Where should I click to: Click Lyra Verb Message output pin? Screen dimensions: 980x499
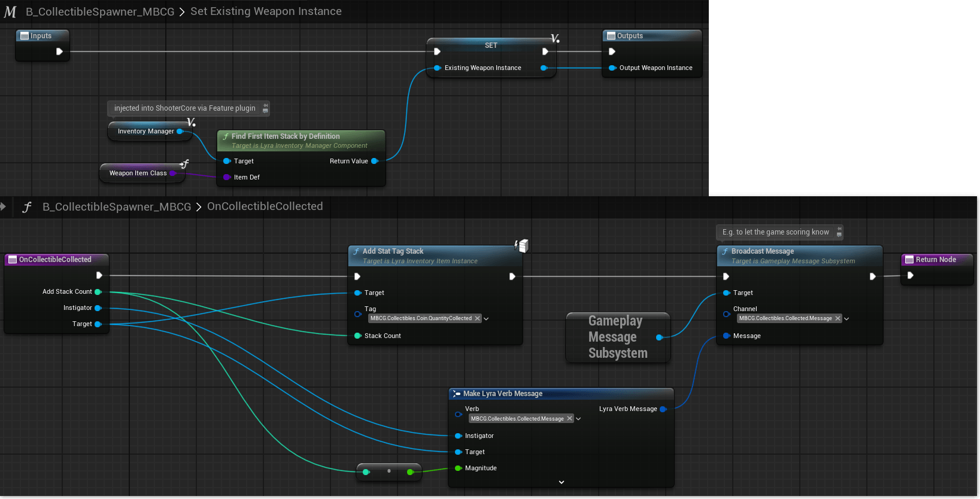point(663,409)
